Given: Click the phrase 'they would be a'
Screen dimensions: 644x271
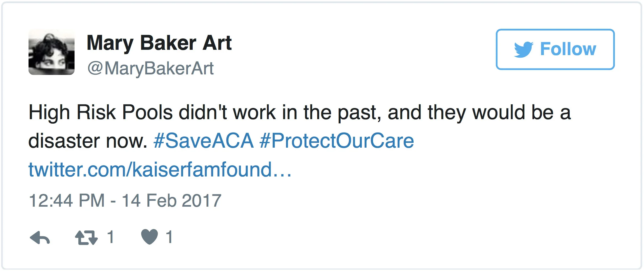Looking at the screenshot, I should tap(499, 112).
